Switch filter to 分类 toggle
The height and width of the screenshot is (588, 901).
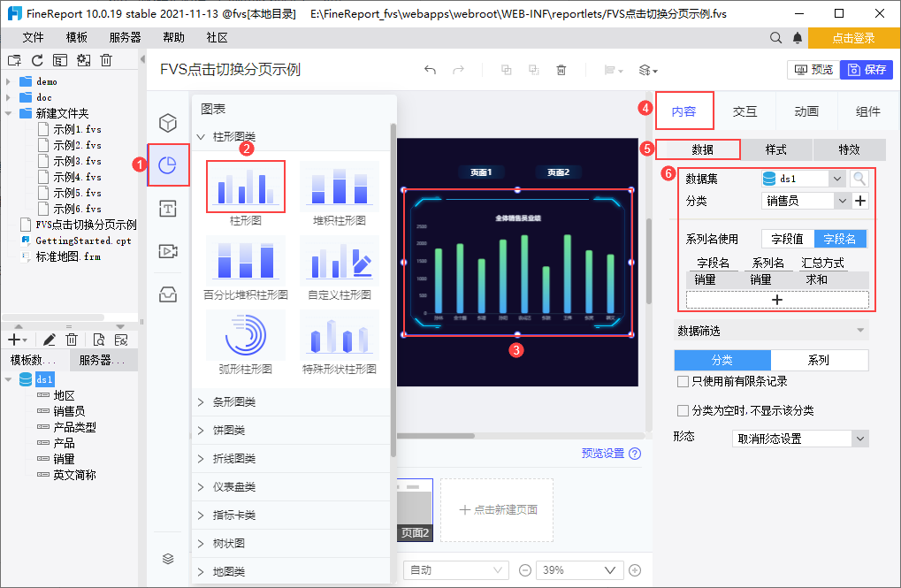pyautogui.click(x=722, y=361)
